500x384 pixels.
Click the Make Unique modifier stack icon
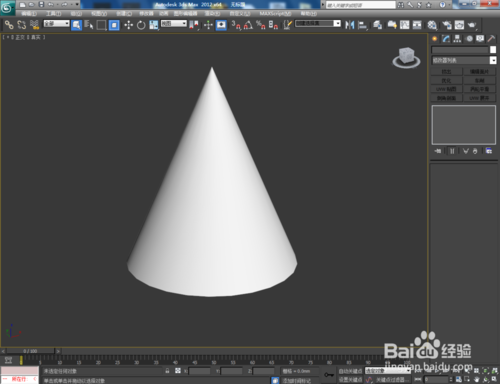(466, 151)
